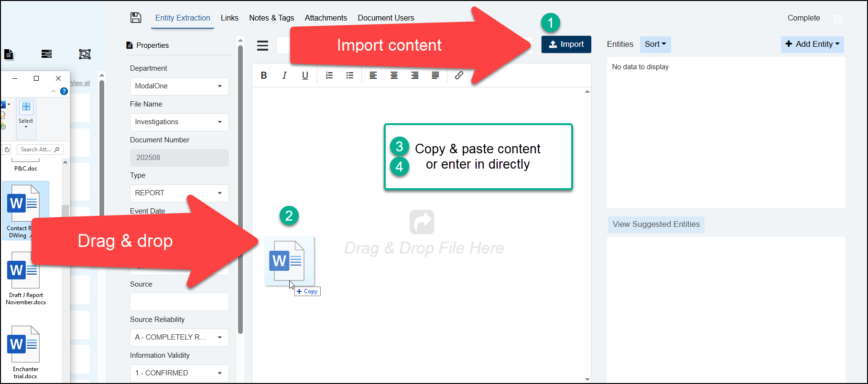The image size is (868, 384).
Task: Center align the text
Action: click(x=394, y=75)
